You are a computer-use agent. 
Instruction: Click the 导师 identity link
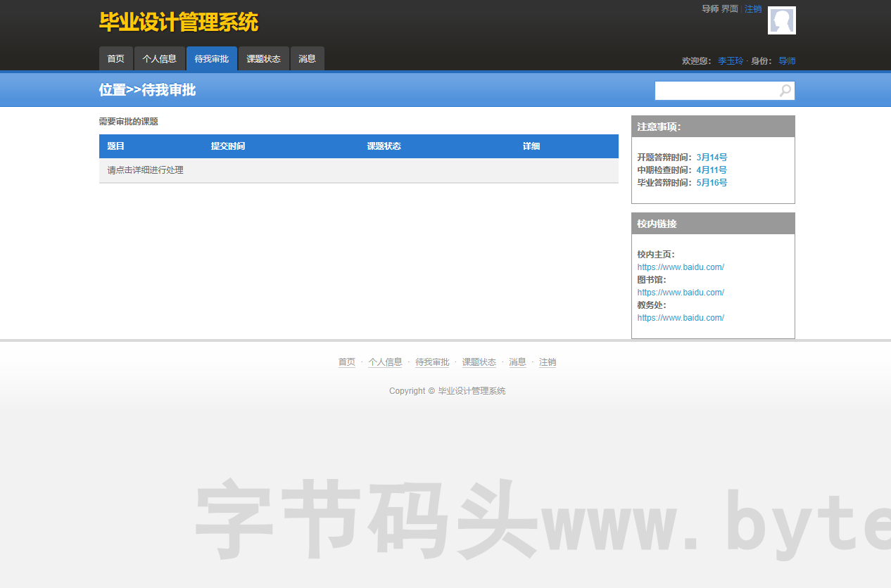[787, 61]
